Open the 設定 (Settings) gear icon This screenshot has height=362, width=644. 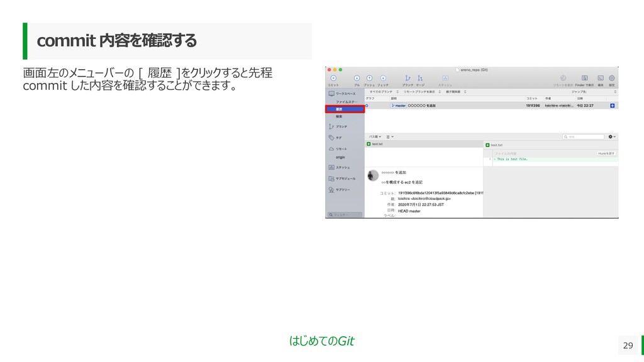coord(611,79)
